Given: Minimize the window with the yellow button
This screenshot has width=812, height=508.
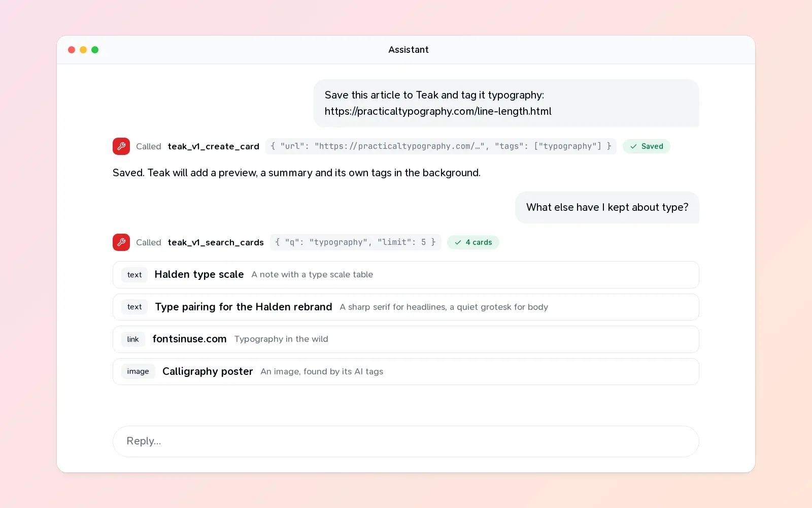Looking at the screenshot, I should 83,50.
